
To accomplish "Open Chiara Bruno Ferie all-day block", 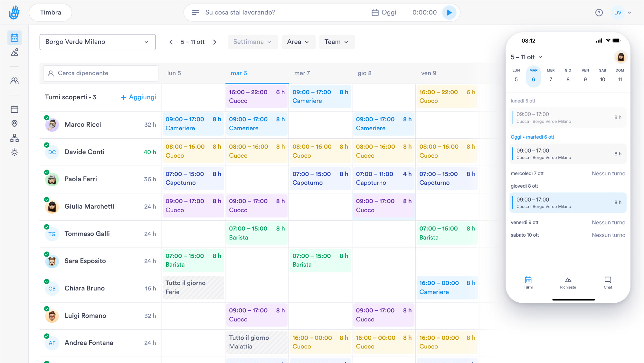I will [x=193, y=288].
